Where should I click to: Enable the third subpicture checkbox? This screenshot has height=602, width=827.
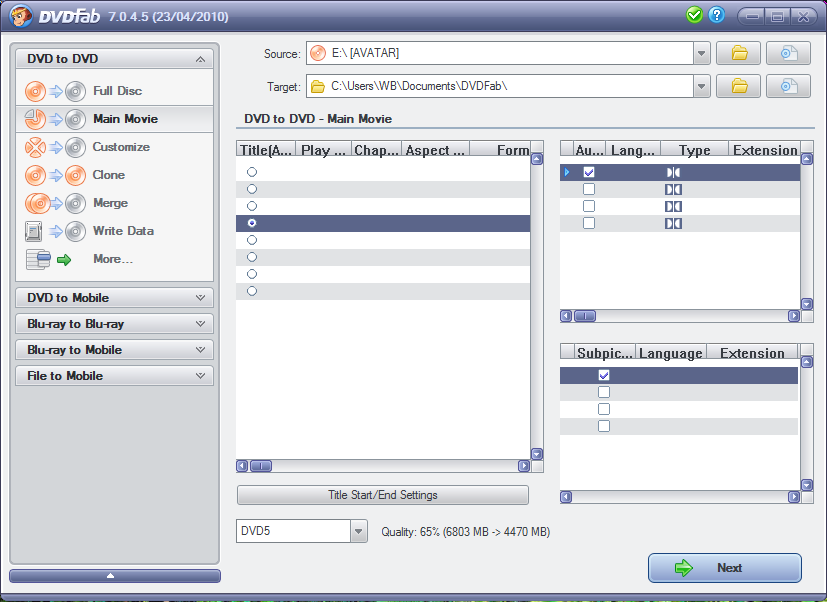(x=604, y=409)
